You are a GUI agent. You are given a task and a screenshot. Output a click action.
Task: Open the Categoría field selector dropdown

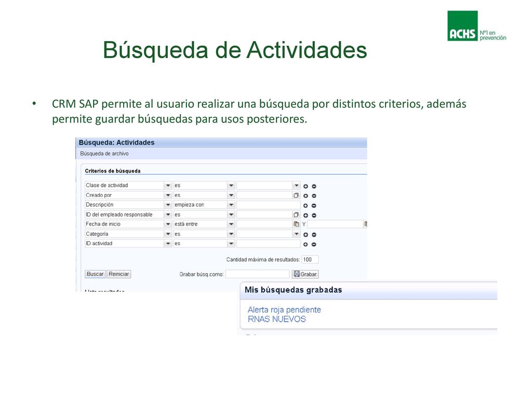tap(168, 234)
